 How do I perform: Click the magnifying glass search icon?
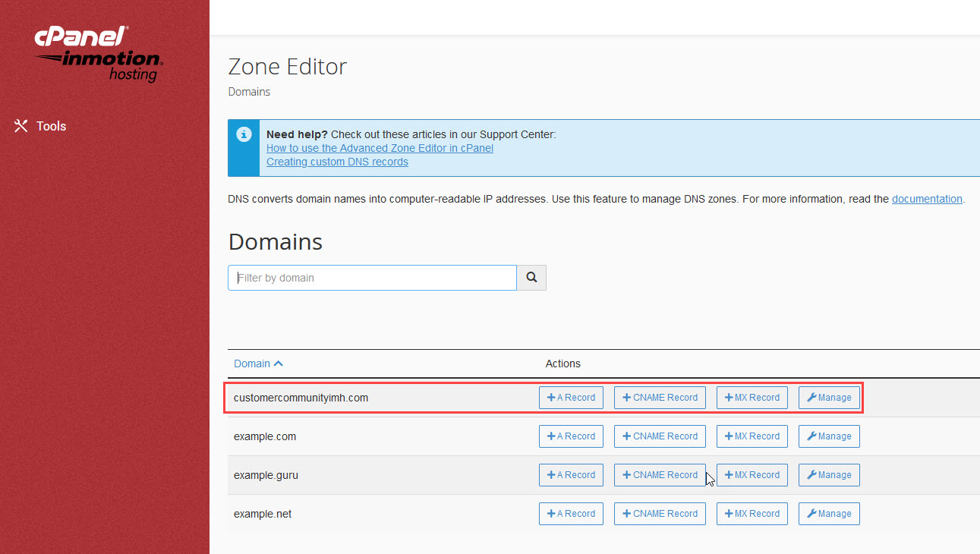click(531, 278)
